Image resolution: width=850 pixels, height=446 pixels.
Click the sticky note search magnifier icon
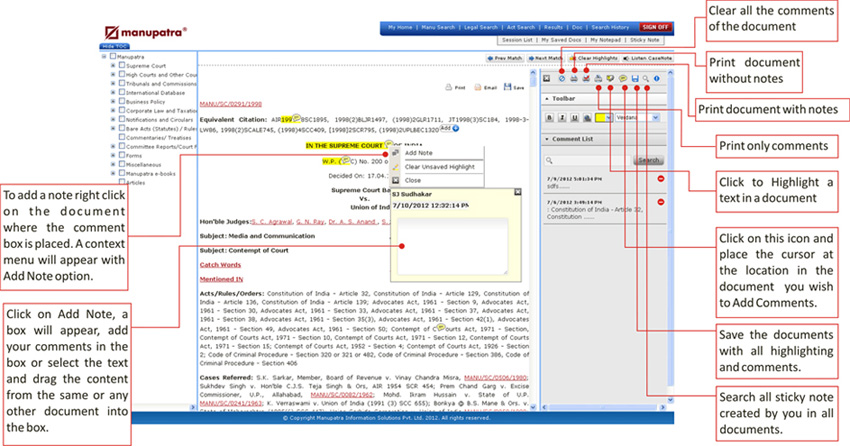[x=646, y=79]
